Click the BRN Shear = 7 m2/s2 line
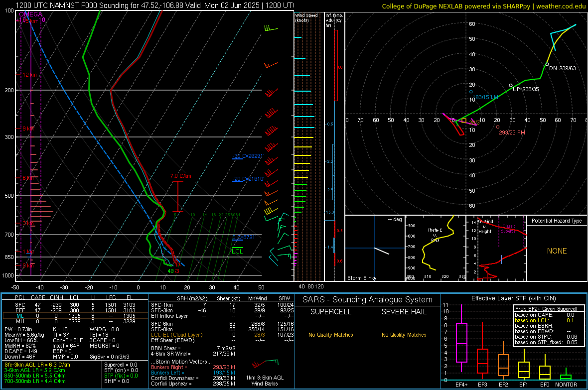588x390 pixels. [x=193, y=348]
